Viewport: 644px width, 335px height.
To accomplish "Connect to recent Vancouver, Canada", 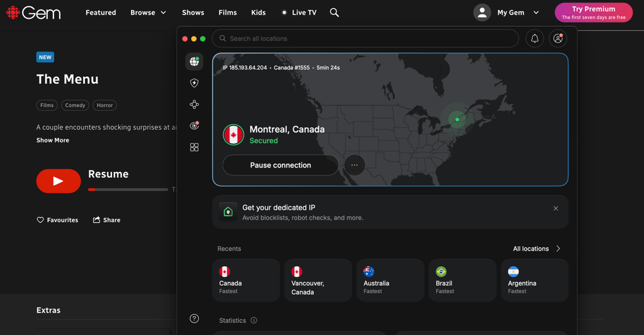I will pyautogui.click(x=318, y=281).
